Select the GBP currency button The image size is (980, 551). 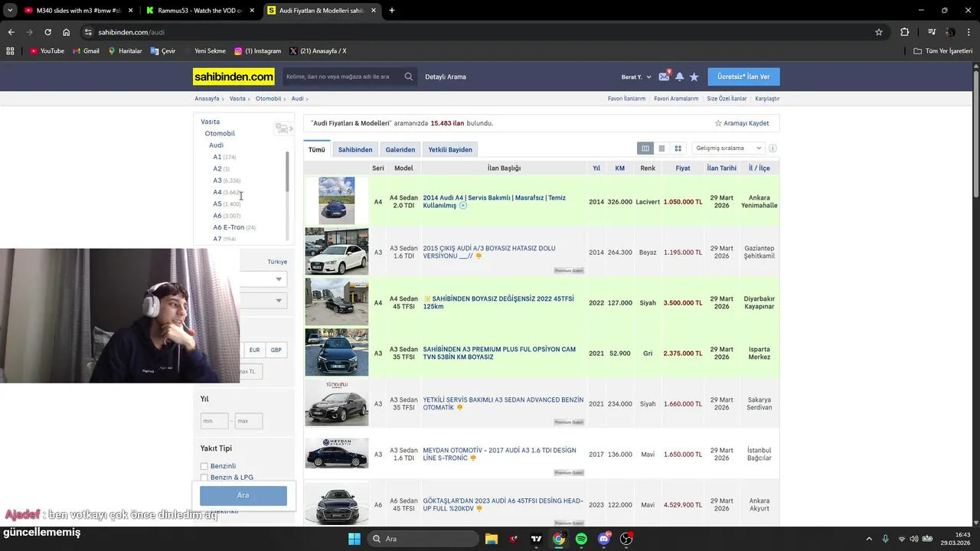tap(276, 350)
